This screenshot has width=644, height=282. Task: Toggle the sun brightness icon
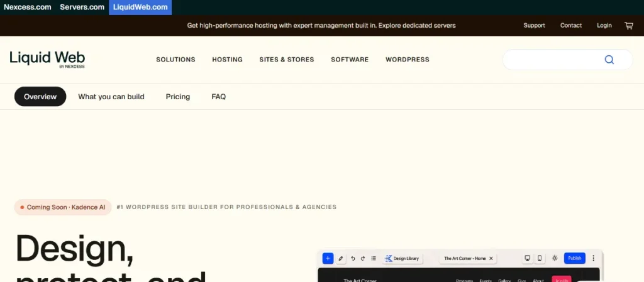(555, 258)
